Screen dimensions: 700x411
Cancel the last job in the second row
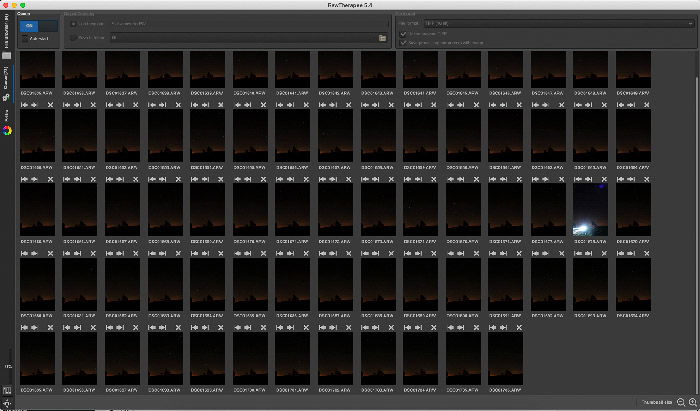(x=646, y=105)
